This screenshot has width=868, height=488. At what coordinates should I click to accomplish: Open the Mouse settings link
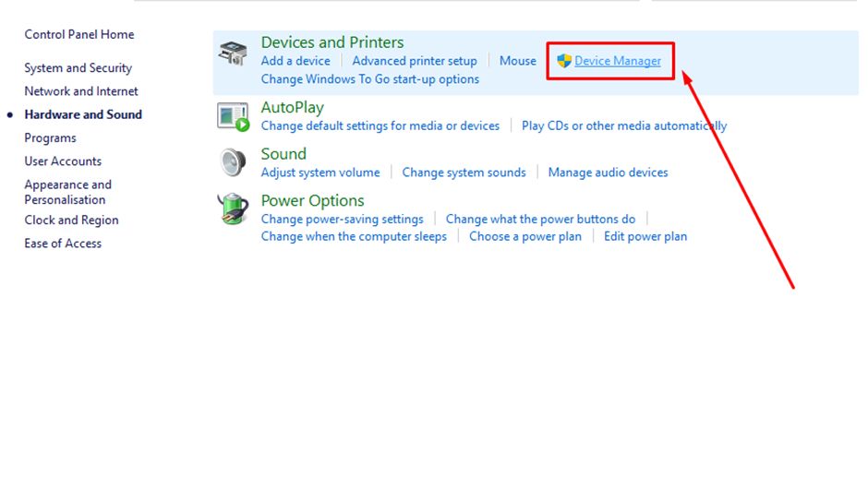tap(518, 61)
